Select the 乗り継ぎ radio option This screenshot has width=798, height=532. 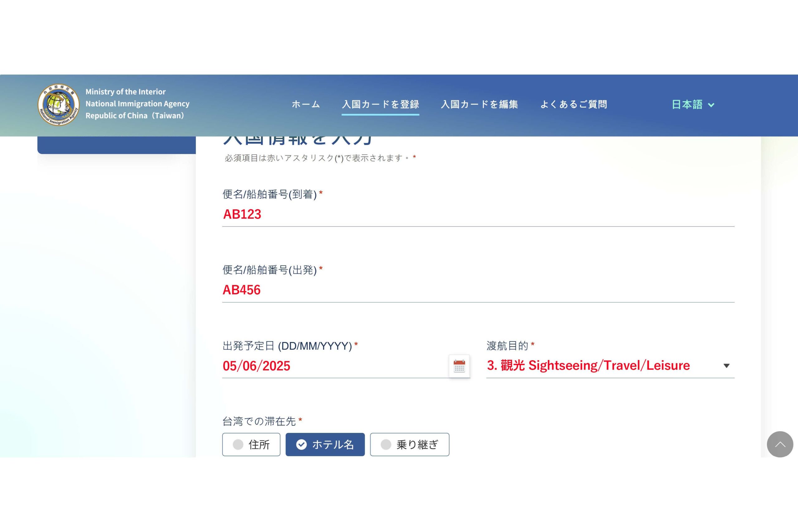coord(410,444)
